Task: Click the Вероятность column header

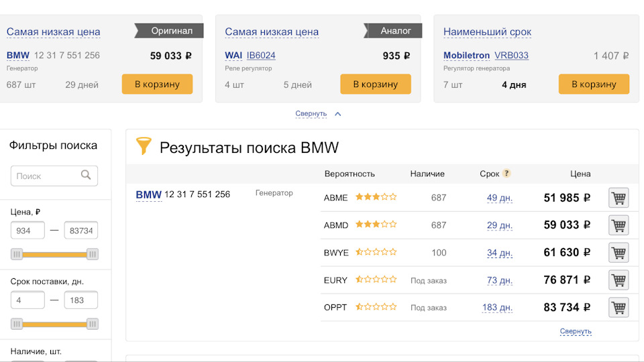Action: point(350,174)
